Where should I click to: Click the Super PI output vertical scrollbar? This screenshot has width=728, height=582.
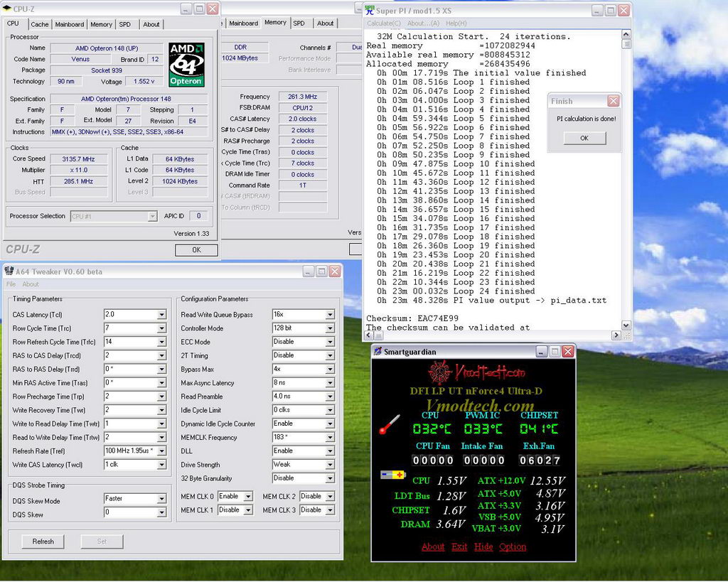point(626,178)
